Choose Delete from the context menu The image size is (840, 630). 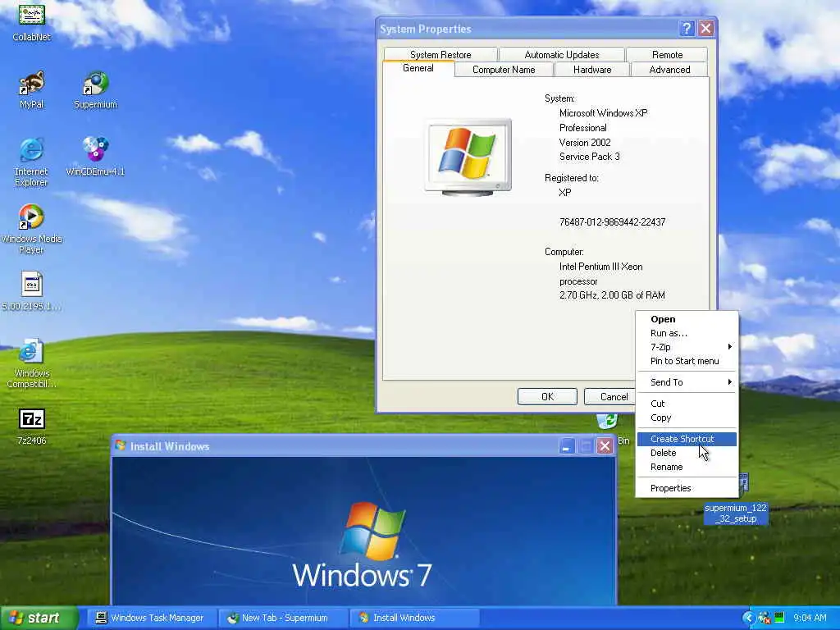tap(687, 453)
